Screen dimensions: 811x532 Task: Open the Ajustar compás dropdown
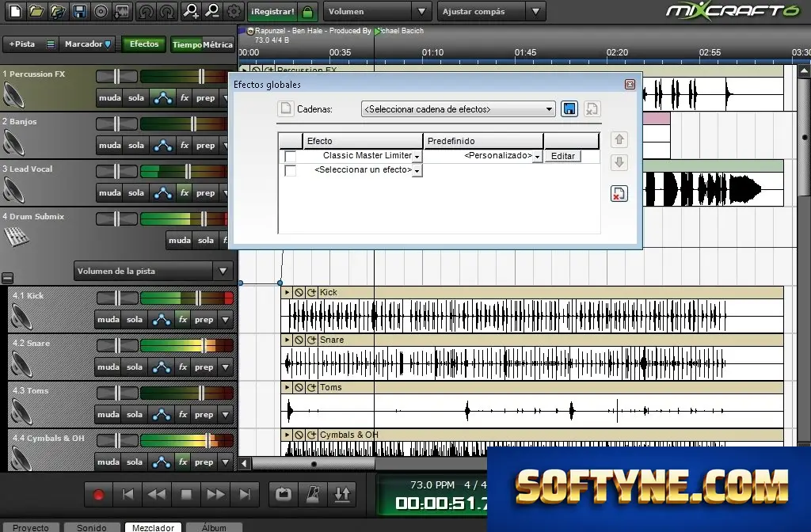pos(491,11)
